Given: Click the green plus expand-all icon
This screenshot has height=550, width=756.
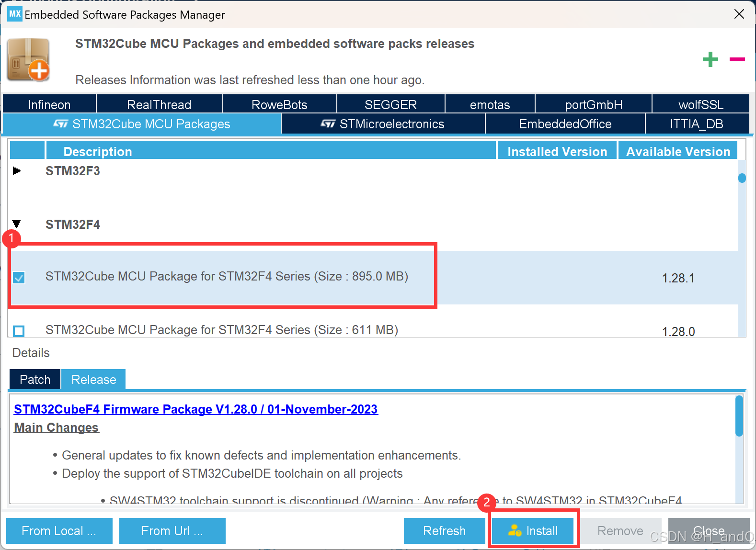Looking at the screenshot, I should pos(710,59).
